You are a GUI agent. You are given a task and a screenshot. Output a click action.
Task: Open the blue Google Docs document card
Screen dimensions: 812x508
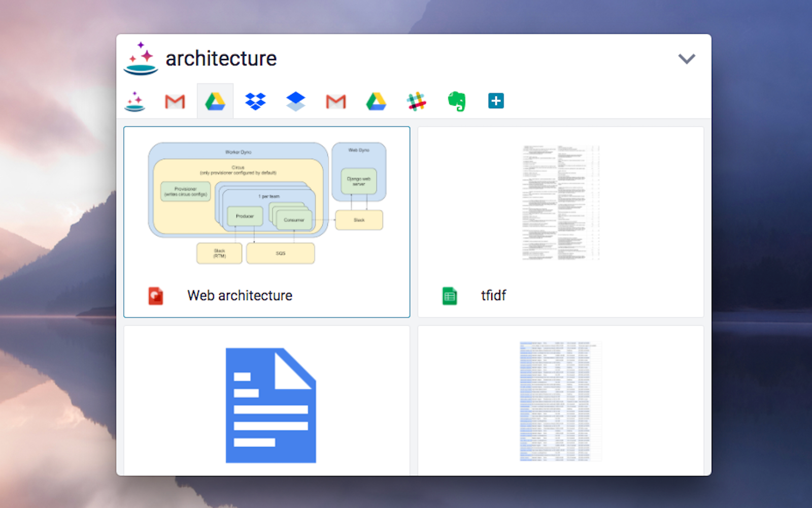[x=267, y=401]
